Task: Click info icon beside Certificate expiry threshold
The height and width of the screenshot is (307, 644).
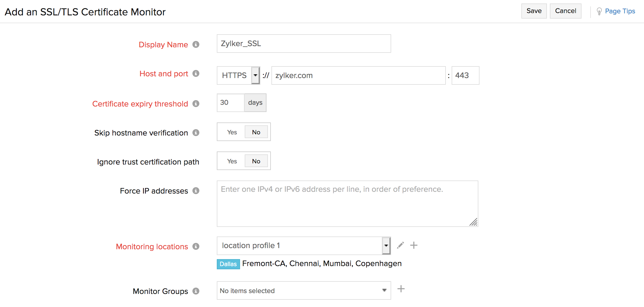Action: click(x=196, y=104)
